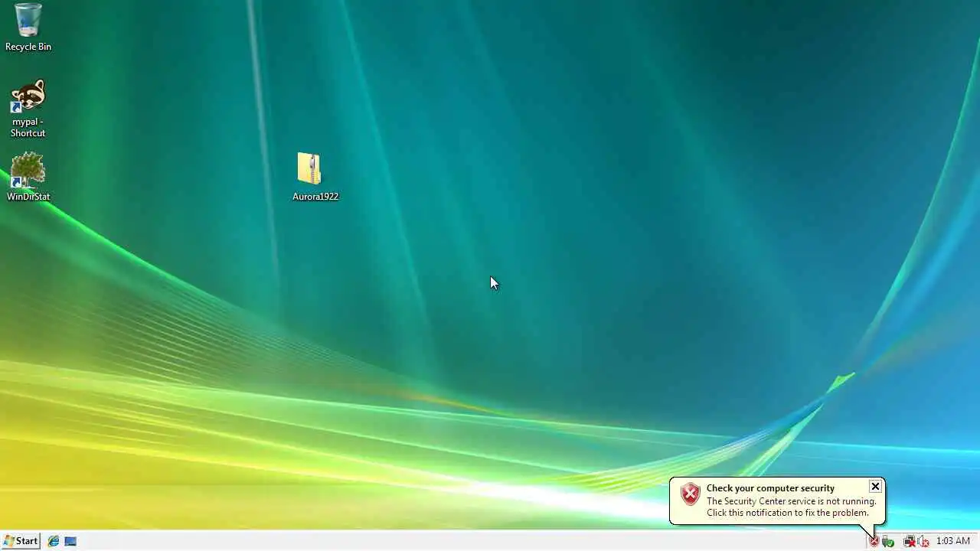Click the muted volume speaker tray icon

pyautogui.click(x=923, y=542)
